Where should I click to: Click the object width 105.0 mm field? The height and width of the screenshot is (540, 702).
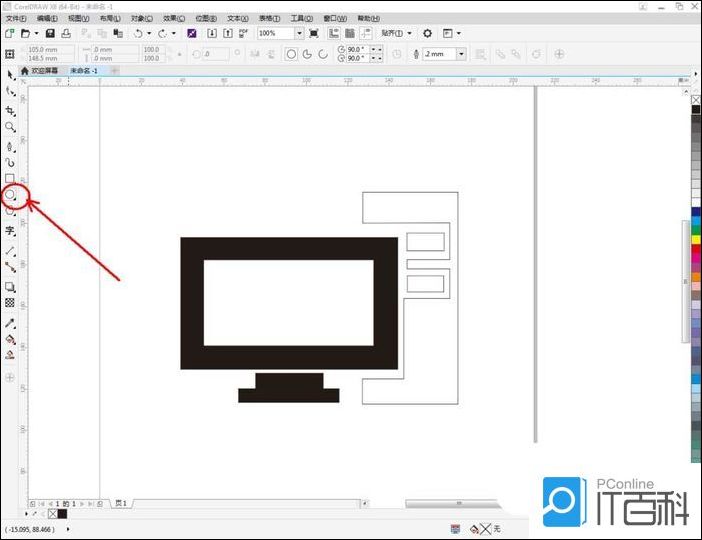(x=44, y=49)
